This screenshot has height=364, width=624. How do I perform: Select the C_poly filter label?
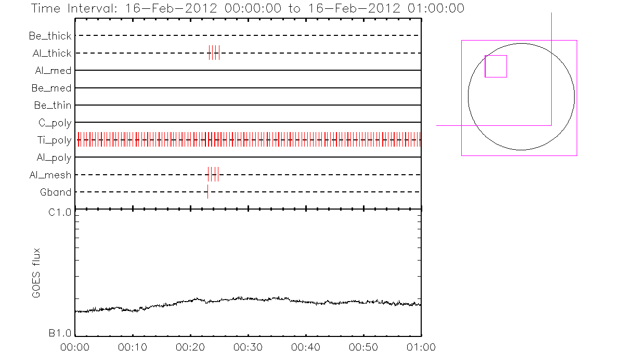[55, 123]
